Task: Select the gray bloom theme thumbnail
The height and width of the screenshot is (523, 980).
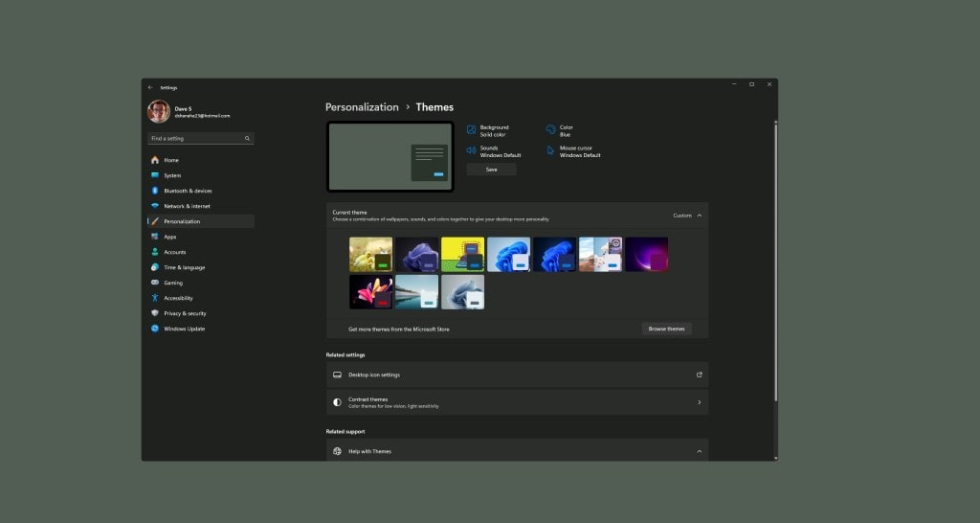Action: (x=462, y=292)
